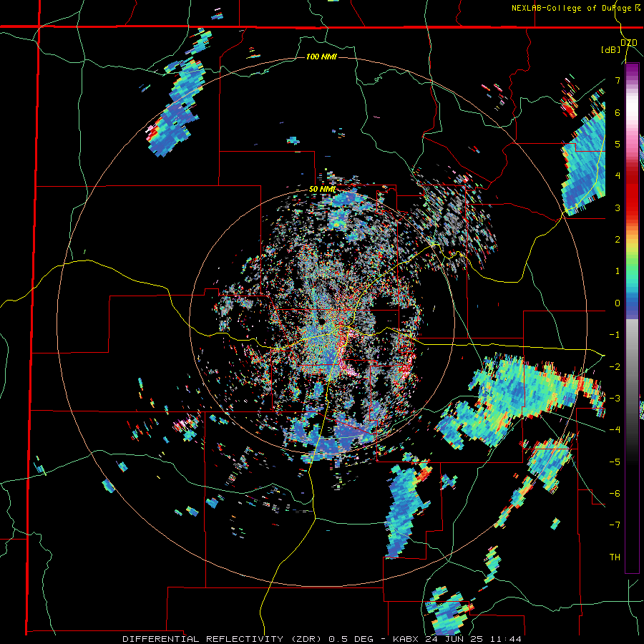Select the -5 dB scale value
Screen dimensions: 644x644
(615, 462)
